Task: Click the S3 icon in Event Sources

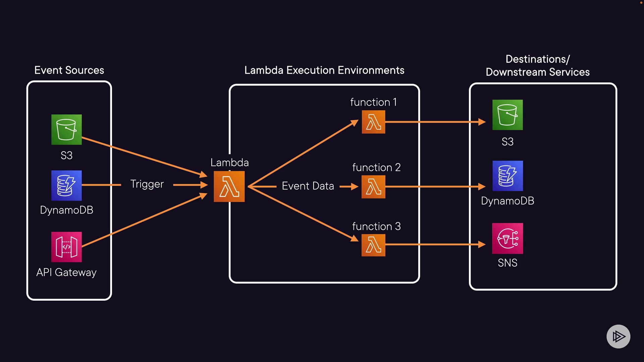Action: 66,130
